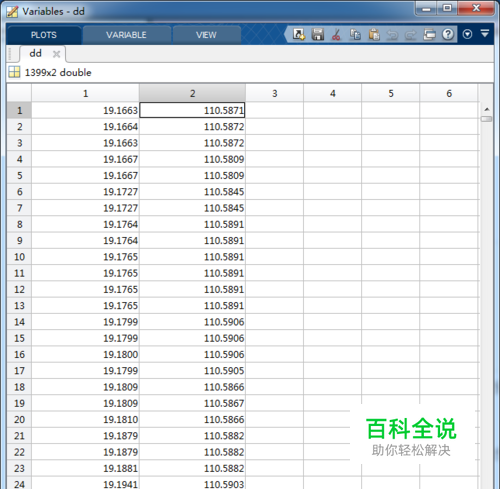
Task: Select cell 110.5872 in row 3
Action: 192,143
